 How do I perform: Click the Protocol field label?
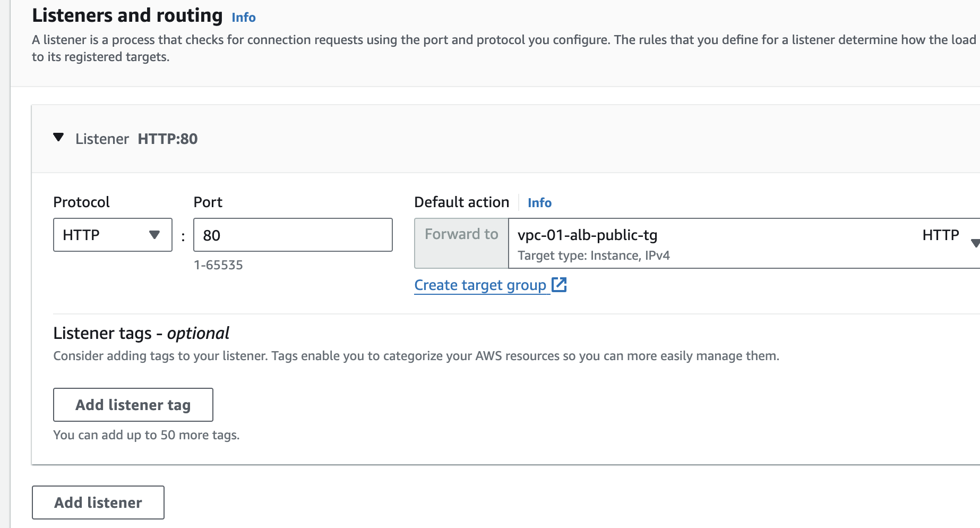[x=81, y=202]
